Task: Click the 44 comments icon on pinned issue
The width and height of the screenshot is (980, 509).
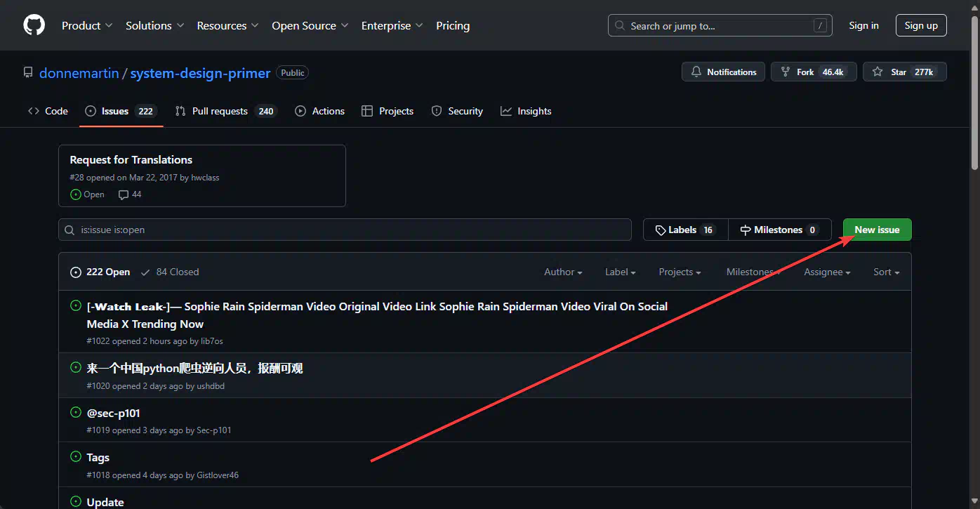Action: pos(130,194)
